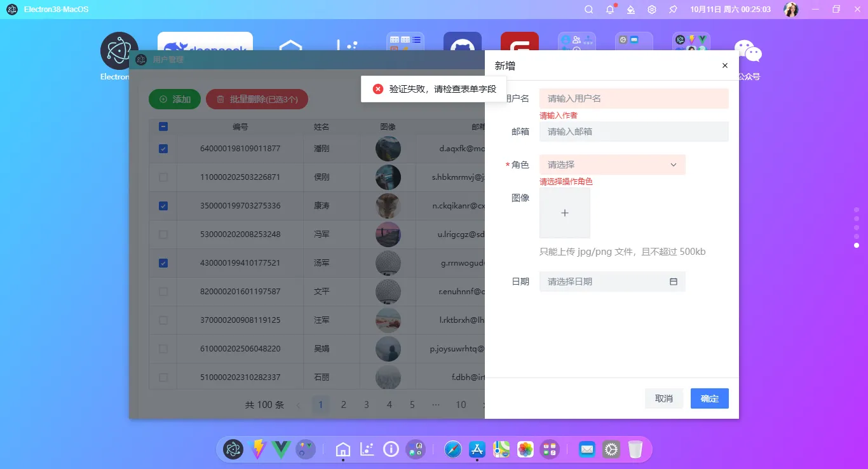
Task: Open the GitHub desktop shortcut
Action: pyautogui.click(x=462, y=44)
